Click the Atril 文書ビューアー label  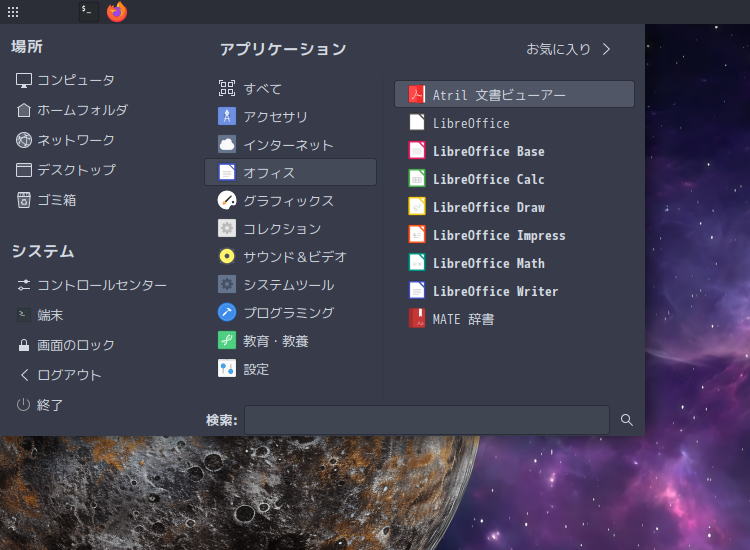499,95
